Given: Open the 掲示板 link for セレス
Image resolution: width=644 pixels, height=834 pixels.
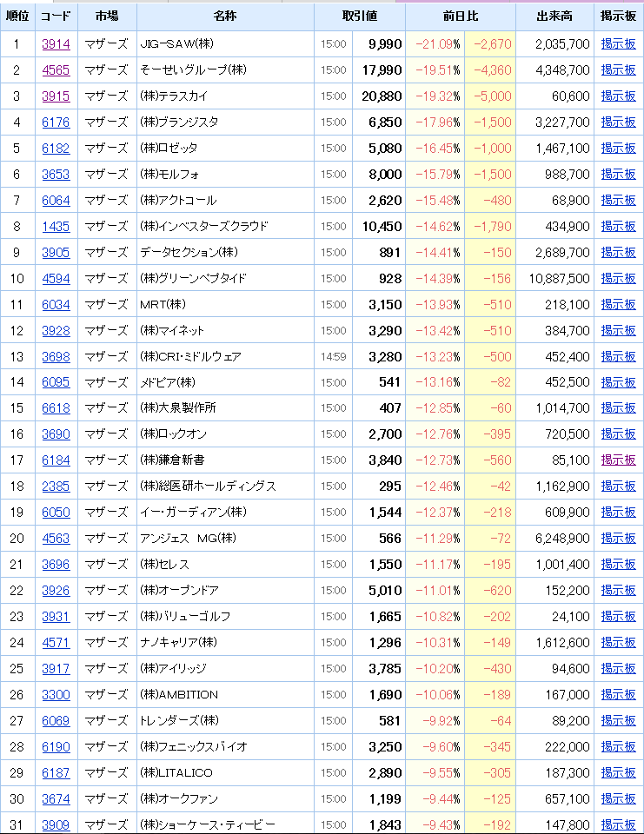Looking at the screenshot, I should click(x=619, y=565).
